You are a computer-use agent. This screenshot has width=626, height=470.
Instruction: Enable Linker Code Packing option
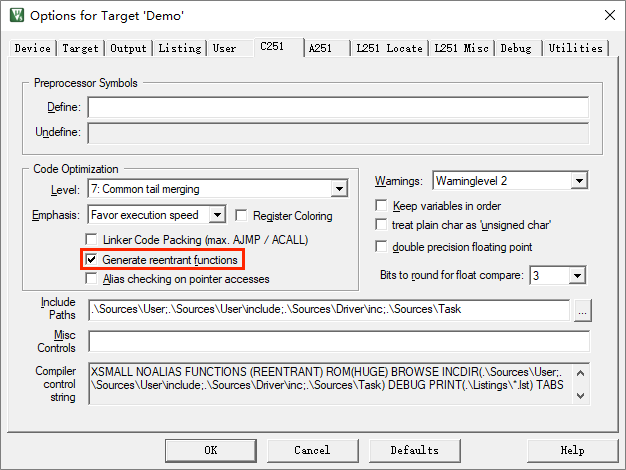92,240
